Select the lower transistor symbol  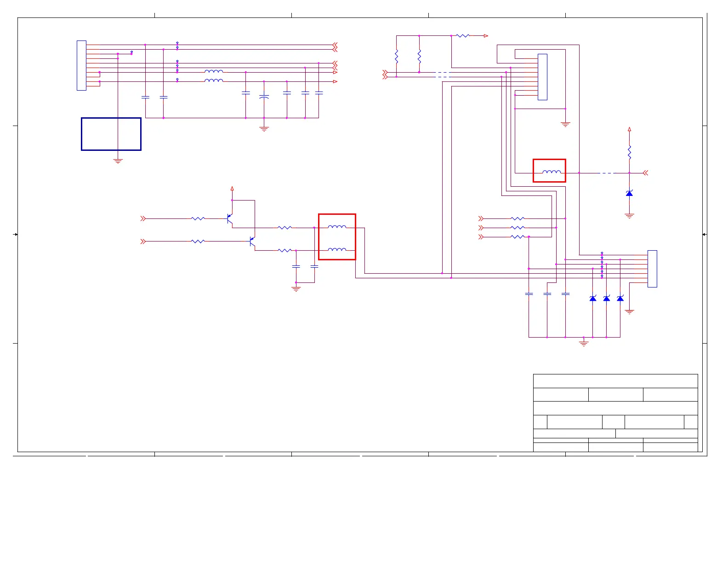252,241
